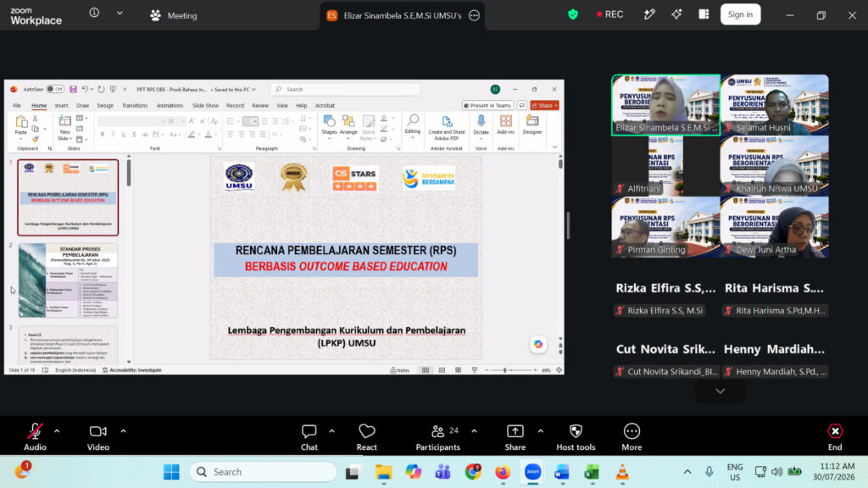Image resolution: width=868 pixels, height=488 pixels.
Task: Open File Explorer from taskbar
Action: tap(383, 472)
